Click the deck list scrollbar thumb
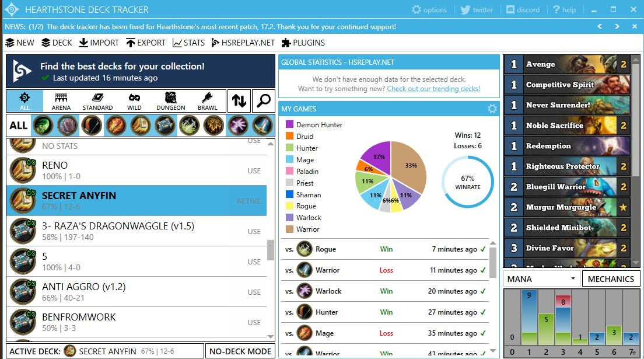The height and width of the screenshot is (359, 644). (x=271, y=250)
